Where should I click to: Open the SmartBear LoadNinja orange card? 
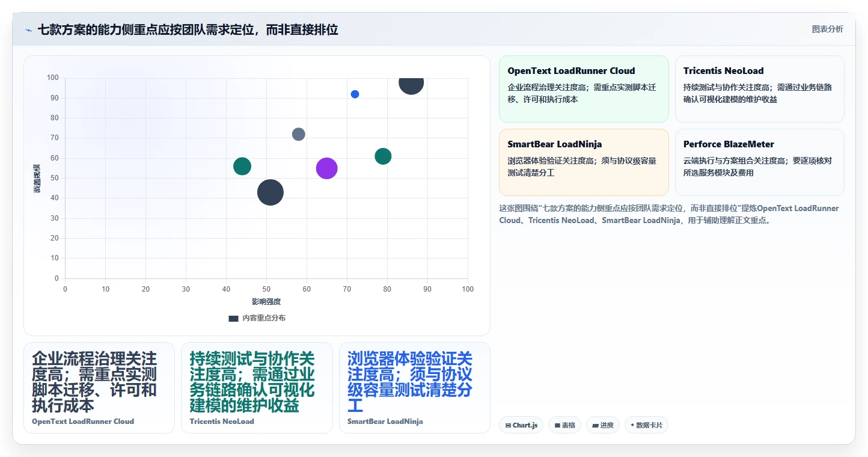[584, 162]
